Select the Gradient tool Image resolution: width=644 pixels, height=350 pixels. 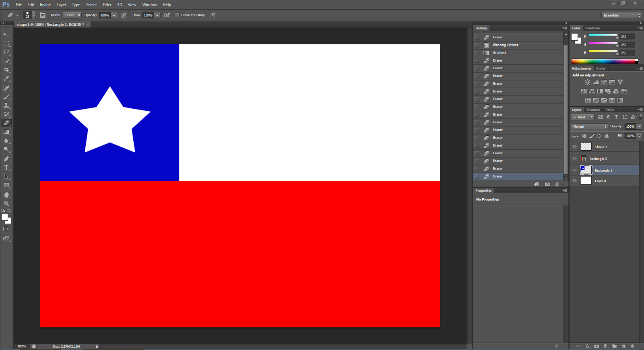6,132
